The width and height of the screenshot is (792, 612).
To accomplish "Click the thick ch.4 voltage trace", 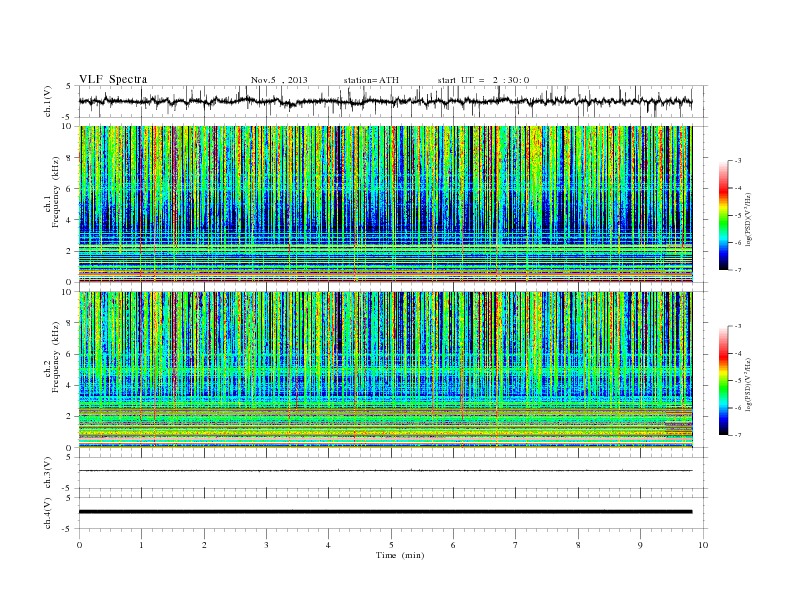I will click(x=385, y=512).
